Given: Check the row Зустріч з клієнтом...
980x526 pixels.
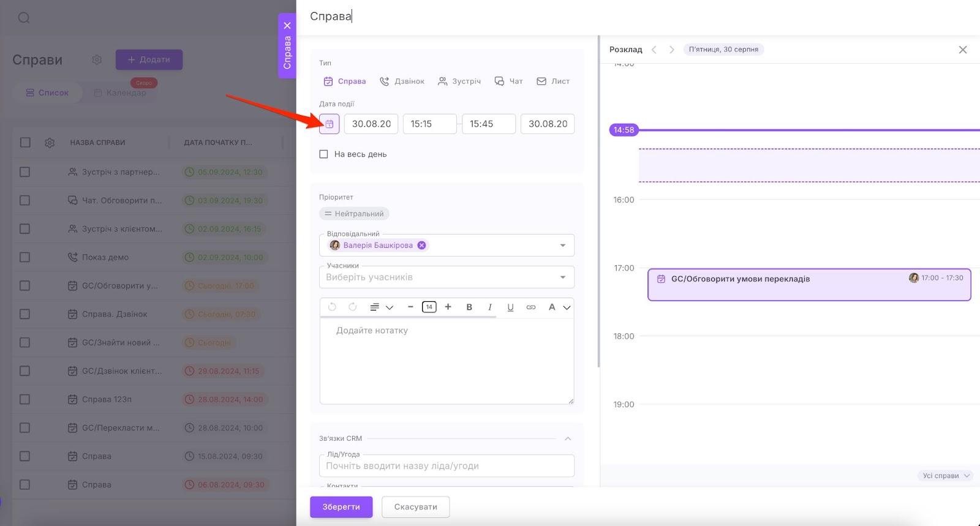Looking at the screenshot, I should (x=24, y=229).
